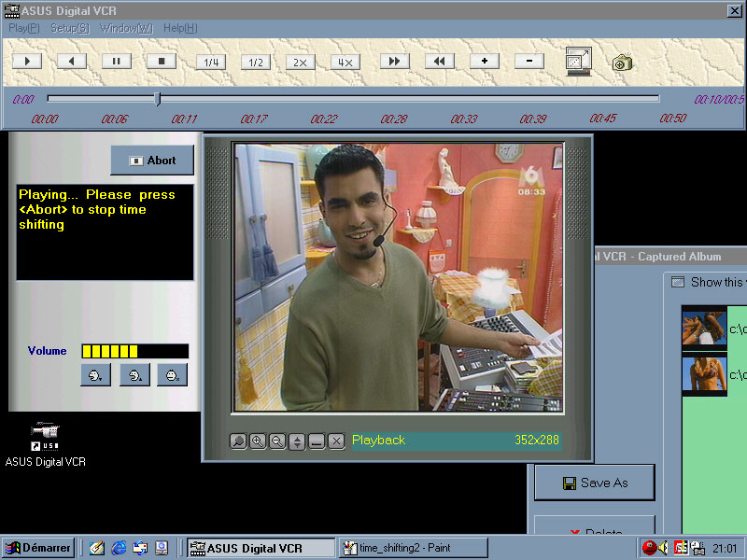The height and width of the screenshot is (560, 747).
Task: Click the red round tray icon
Action: coord(648,548)
